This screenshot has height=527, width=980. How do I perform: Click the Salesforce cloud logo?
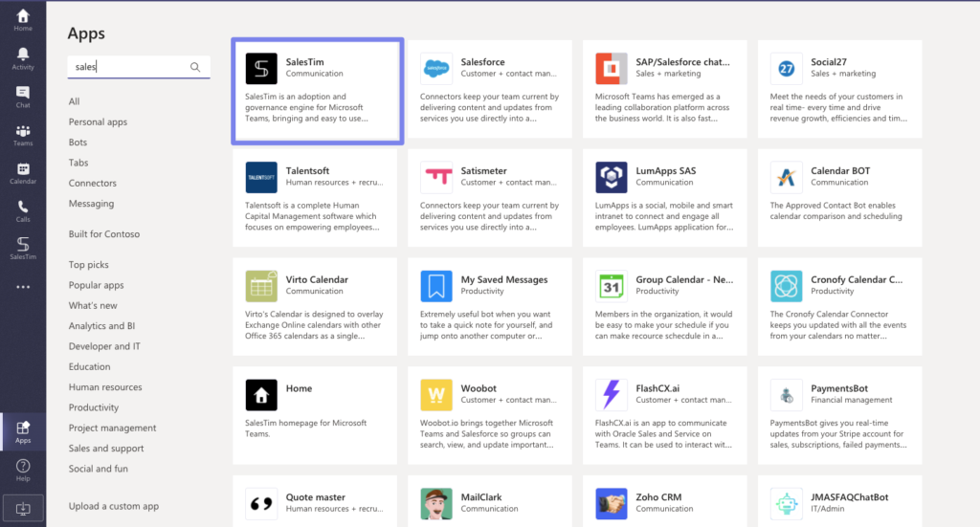pos(436,68)
